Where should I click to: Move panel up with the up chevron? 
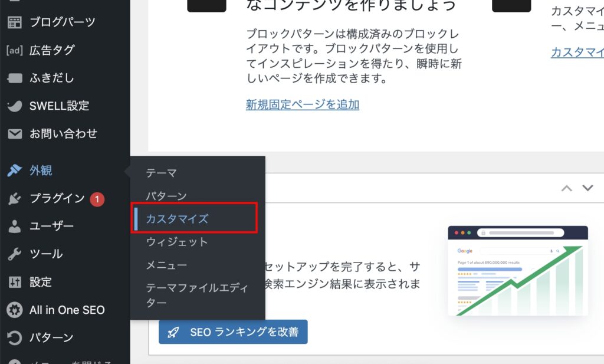tap(566, 188)
